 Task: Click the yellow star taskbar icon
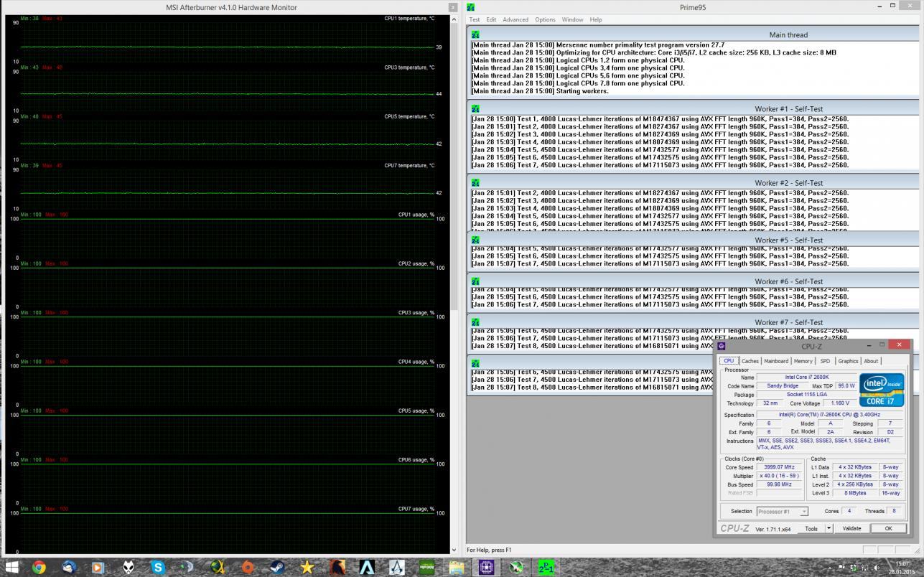pyautogui.click(x=307, y=567)
